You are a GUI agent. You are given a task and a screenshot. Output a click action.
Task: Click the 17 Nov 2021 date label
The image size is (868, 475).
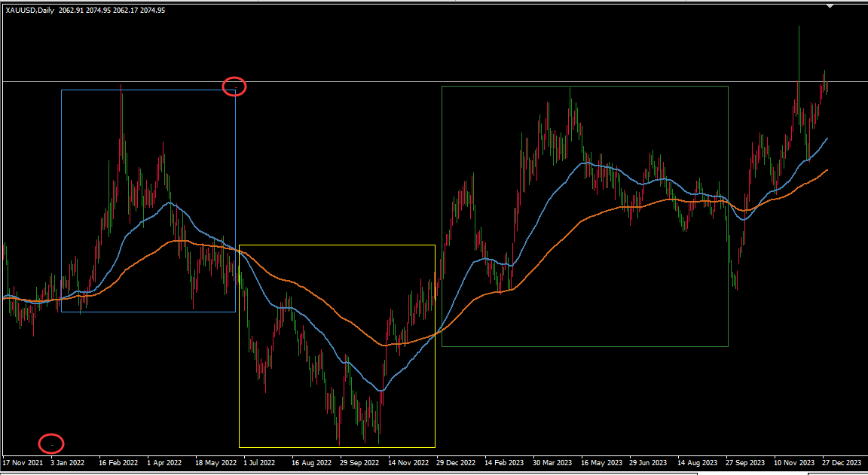pos(22,461)
